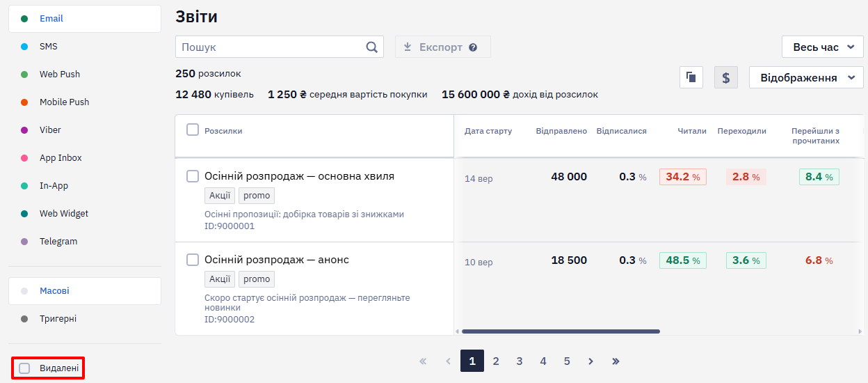This screenshot has height=383, width=868.
Task: Click the export download arrow icon
Action: pos(408,47)
